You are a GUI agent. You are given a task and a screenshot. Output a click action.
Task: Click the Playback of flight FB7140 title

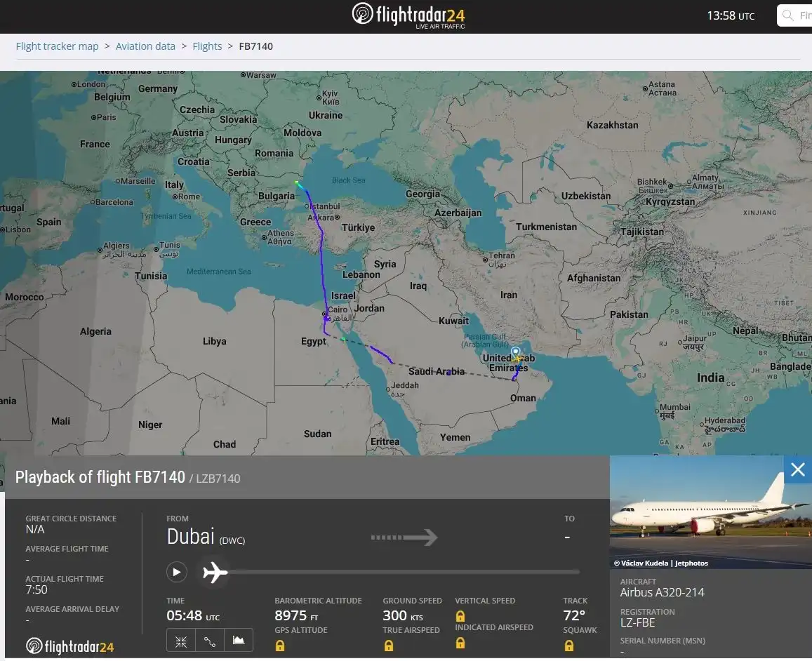point(100,476)
